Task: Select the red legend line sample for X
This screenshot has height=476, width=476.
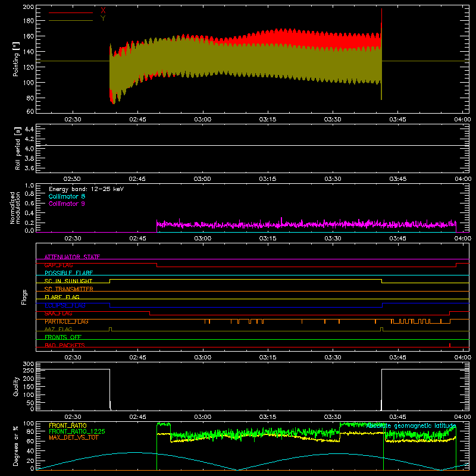Action: click(71, 12)
